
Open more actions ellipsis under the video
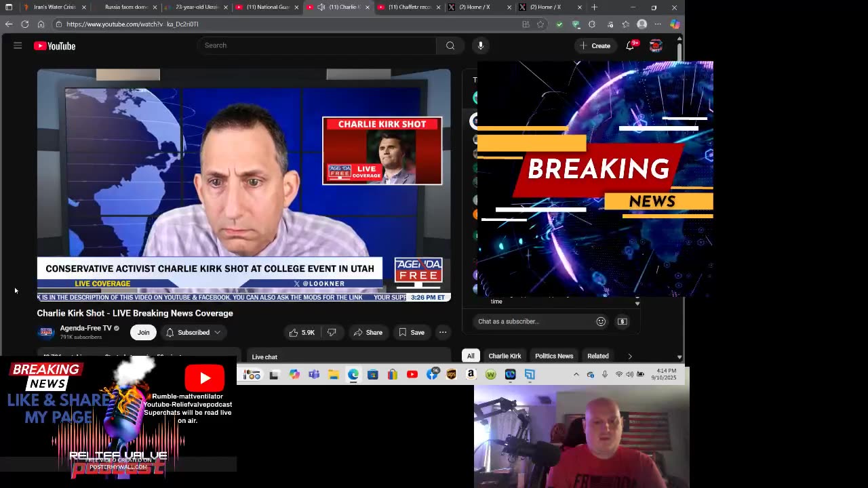point(443,332)
